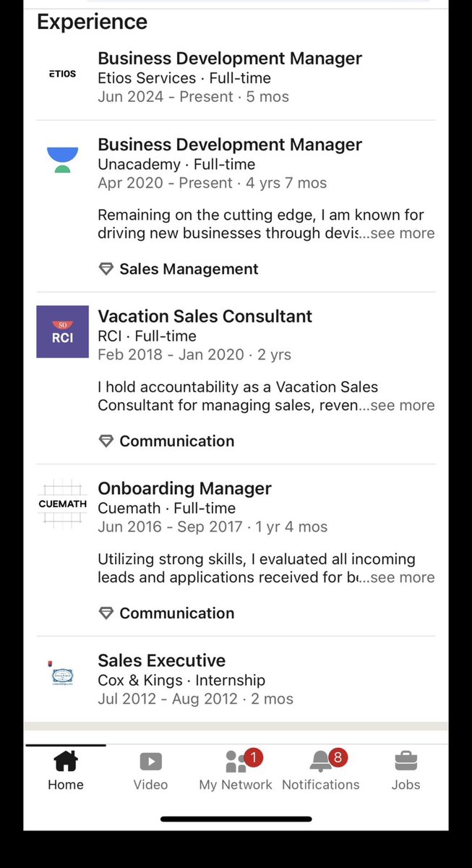Tap the Cuemath company logo

(62, 503)
